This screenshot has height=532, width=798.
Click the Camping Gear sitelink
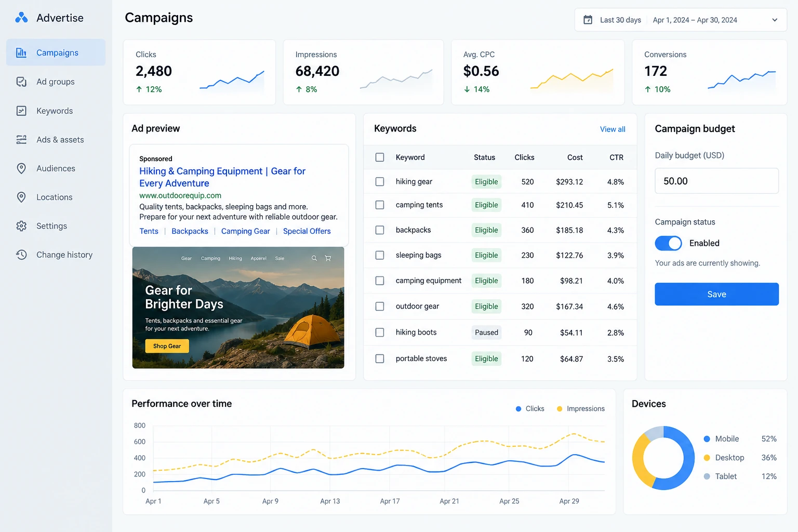(245, 231)
